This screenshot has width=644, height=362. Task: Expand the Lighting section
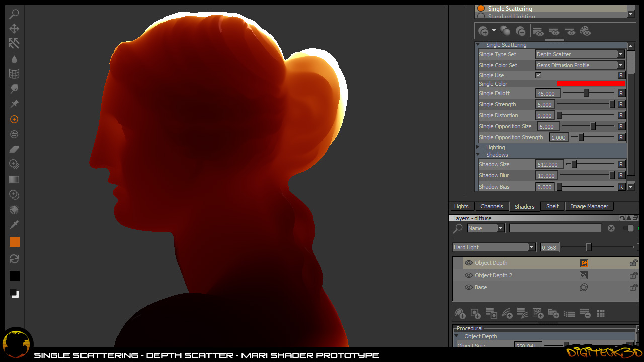pyautogui.click(x=478, y=147)
